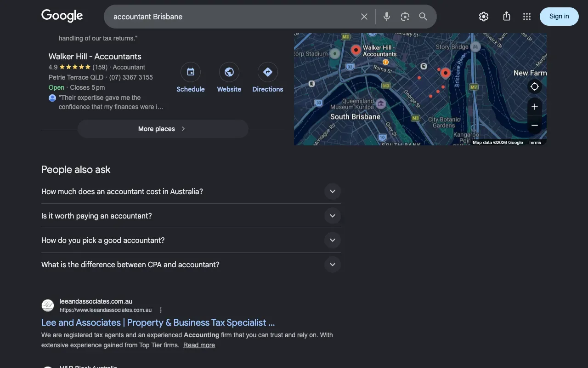Click the (07) 3367 3155 phone number
Viewport: 588px width, 368px height.
pos(131,77)
